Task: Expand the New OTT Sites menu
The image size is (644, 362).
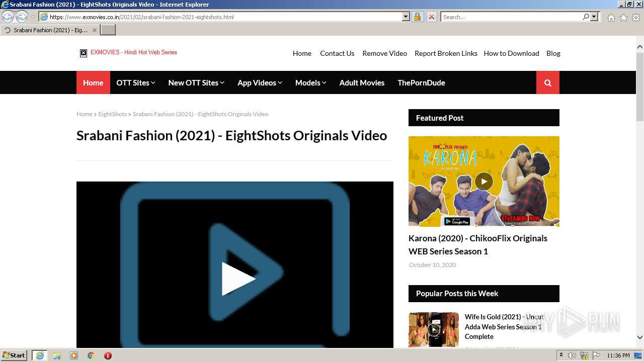Action: (x=196, y=82)
